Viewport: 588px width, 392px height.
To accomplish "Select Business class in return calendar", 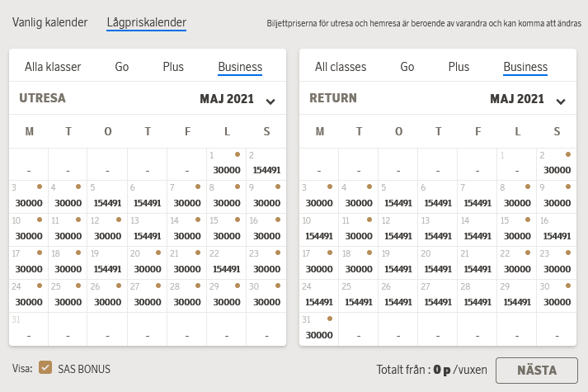I will point(525,67).
